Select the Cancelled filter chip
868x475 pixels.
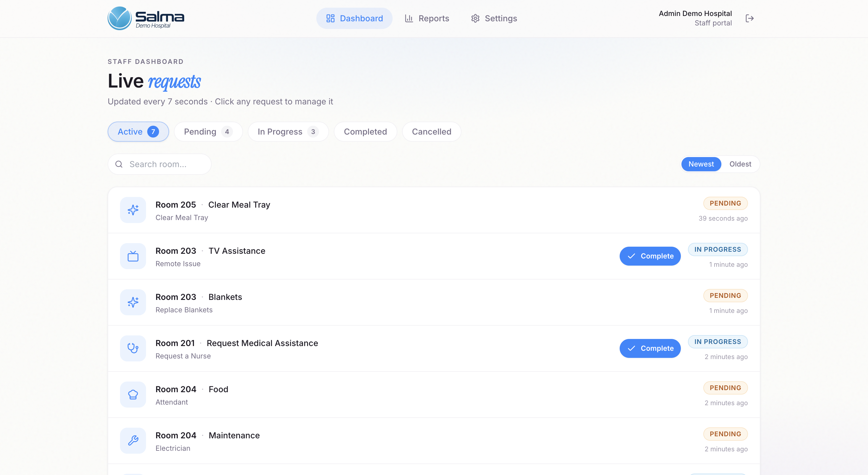tap(431, 132)
